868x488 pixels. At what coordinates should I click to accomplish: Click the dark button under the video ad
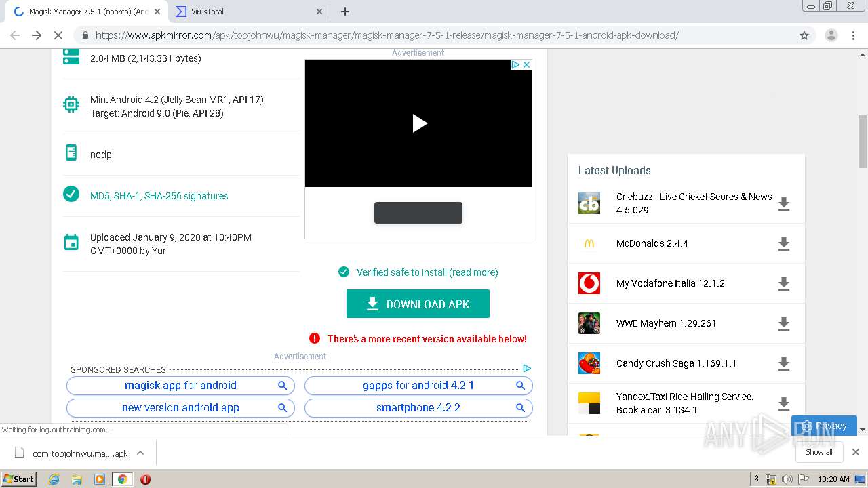pyautogui.click(x=418, y=212)
